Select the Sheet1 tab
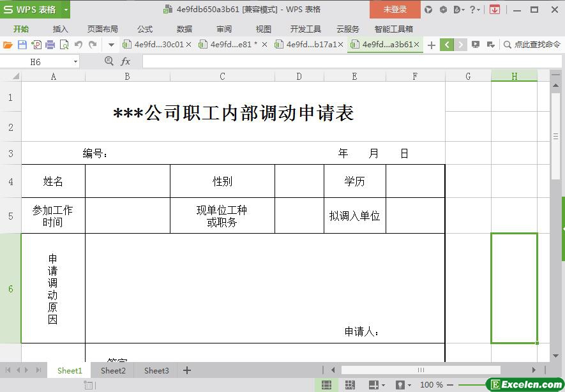The width and height of the screenshot is (565, 392). [70, 370]
